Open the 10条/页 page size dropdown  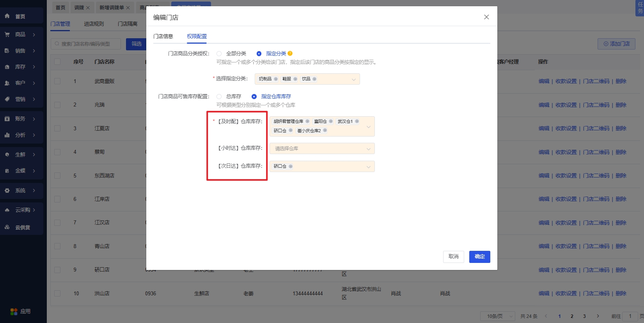pyautogui.click(x=498, y=316)
